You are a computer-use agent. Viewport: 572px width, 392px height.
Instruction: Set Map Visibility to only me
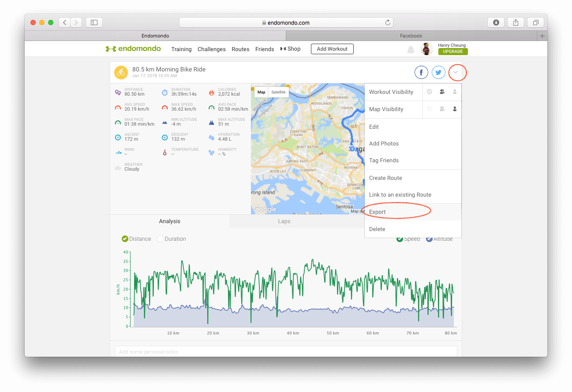(x=455, y=109)
